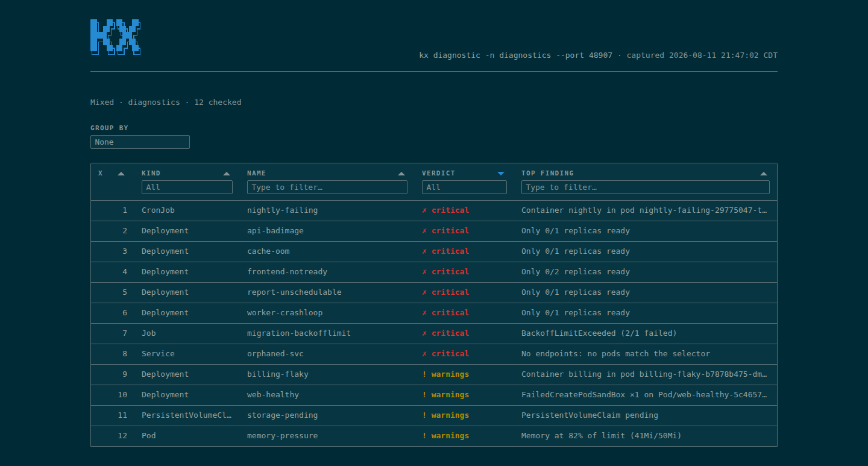Image resolution: width=868 pixels, height=466 pixels.
Task: Click 'PersistentVolumeClaim pending' finding
Action: click(x=590, y=415)
